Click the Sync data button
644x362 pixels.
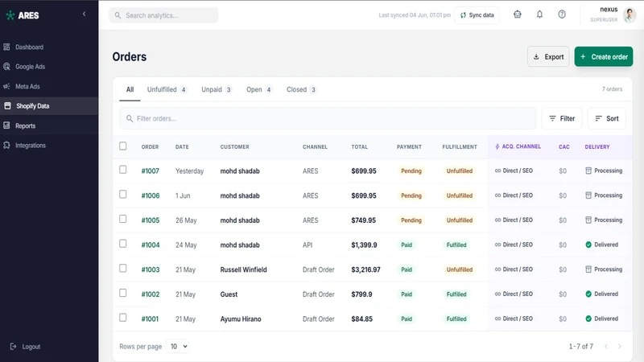coord(477,15)
